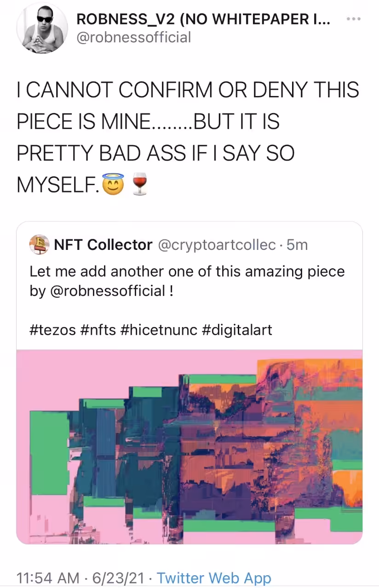View the glitch art image in quoted tweet

189,447
